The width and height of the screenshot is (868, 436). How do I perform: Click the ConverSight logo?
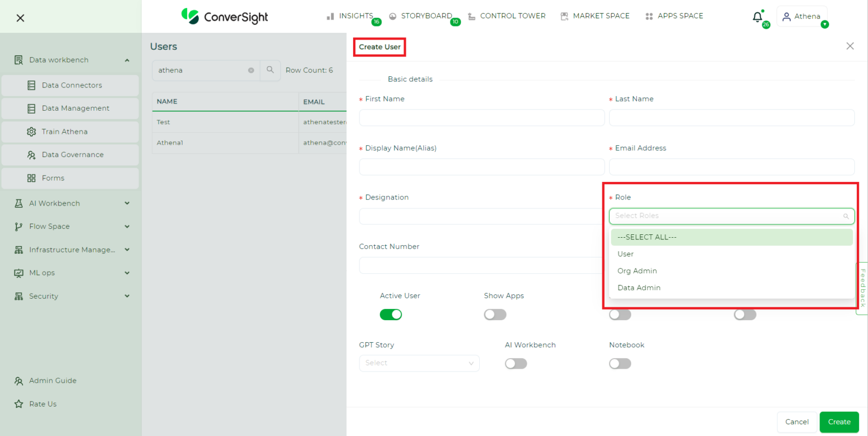point(225,16)
